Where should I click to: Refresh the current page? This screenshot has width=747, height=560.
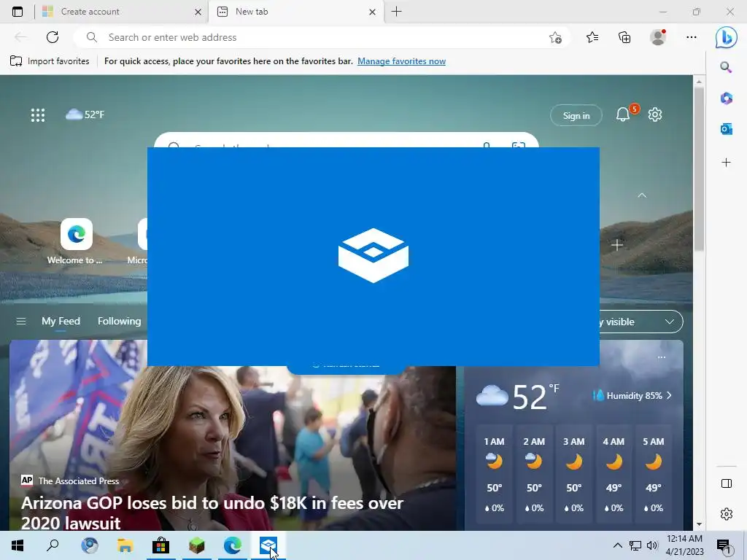point(53,37)
